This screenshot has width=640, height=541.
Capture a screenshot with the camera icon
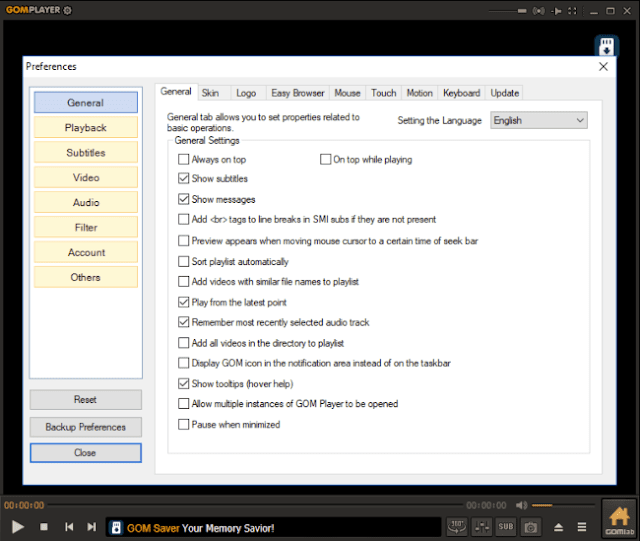tap(531, 527)
